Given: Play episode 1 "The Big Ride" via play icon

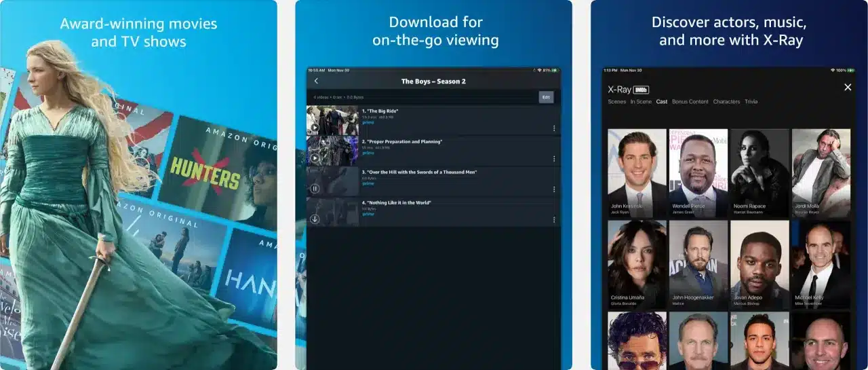Looking at the screenshot, I should click(315, 127).
